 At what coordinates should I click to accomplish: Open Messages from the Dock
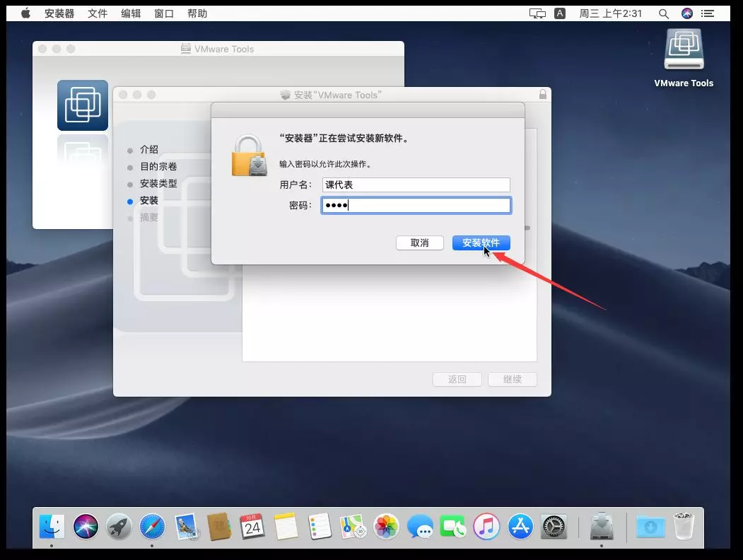[x=420, y=526]
